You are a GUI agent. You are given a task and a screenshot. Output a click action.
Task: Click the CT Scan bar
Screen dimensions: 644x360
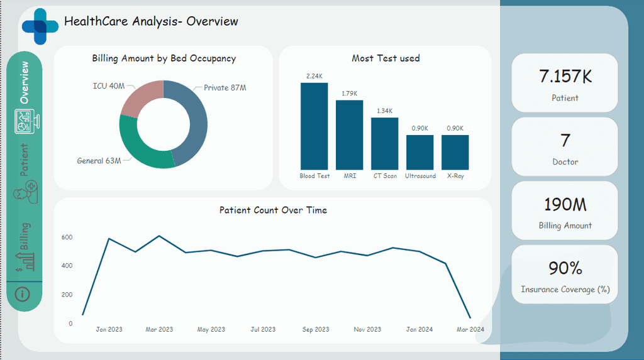coord(385,144)
